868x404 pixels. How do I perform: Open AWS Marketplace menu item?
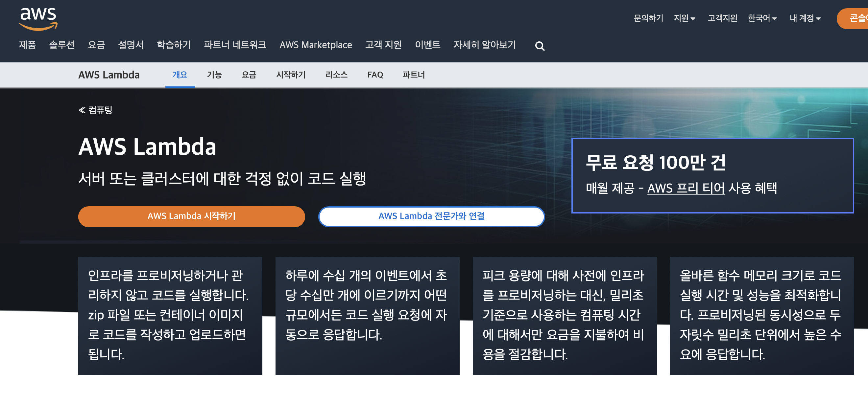(316, 45)
